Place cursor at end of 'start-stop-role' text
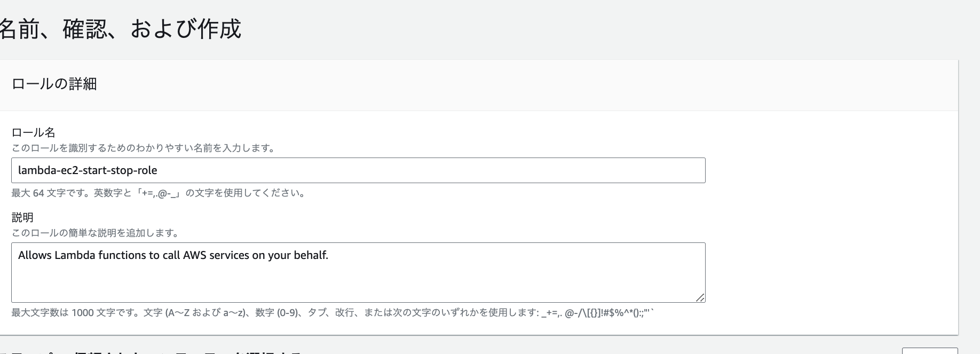 click(x=157, y=170)
